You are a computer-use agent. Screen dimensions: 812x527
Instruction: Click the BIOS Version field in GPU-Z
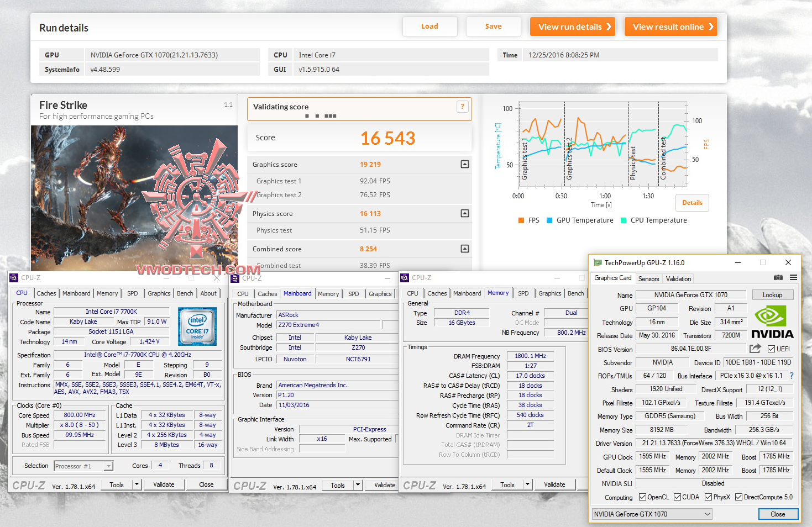click(691, 349)
